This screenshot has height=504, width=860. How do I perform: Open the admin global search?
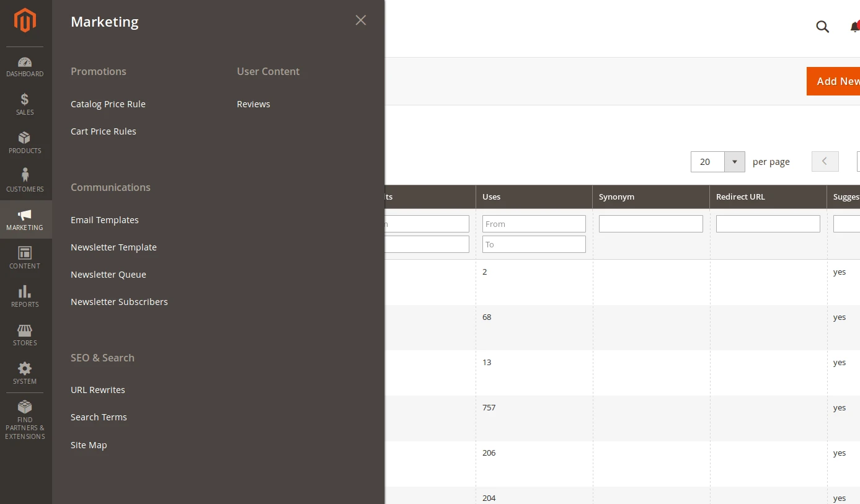pos(822,27)
